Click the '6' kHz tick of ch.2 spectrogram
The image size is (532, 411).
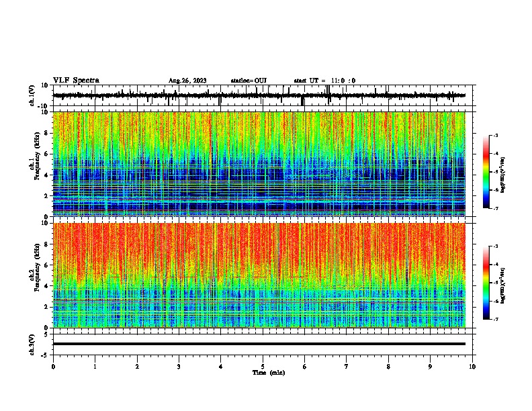coord(46,265)
